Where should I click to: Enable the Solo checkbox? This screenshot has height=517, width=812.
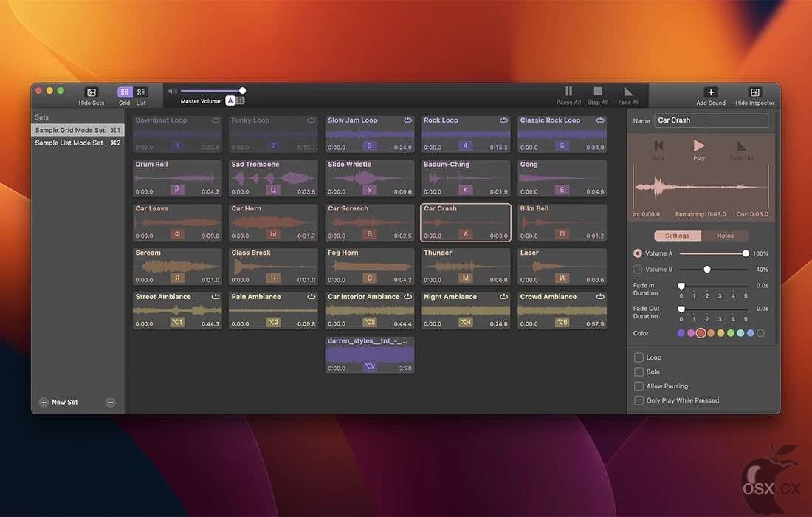pos(639,372)
